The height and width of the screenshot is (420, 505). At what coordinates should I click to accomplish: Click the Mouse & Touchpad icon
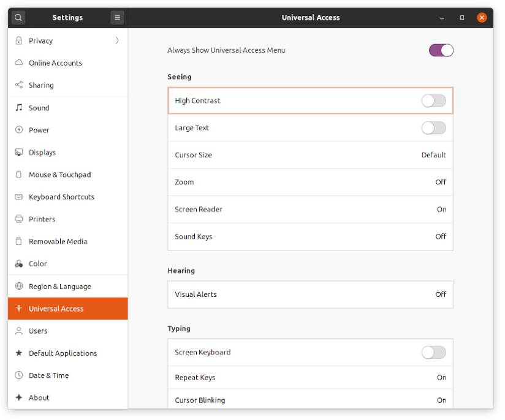click(x=19, y=174)
